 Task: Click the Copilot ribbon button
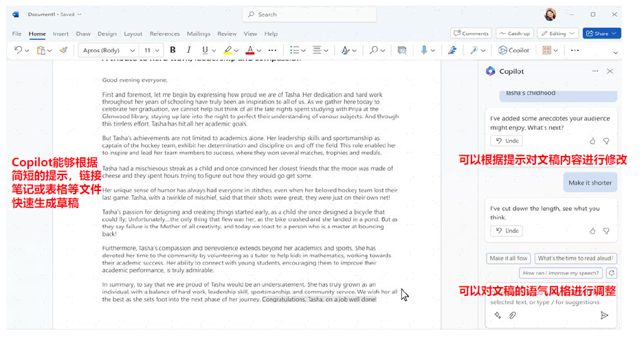514,50
